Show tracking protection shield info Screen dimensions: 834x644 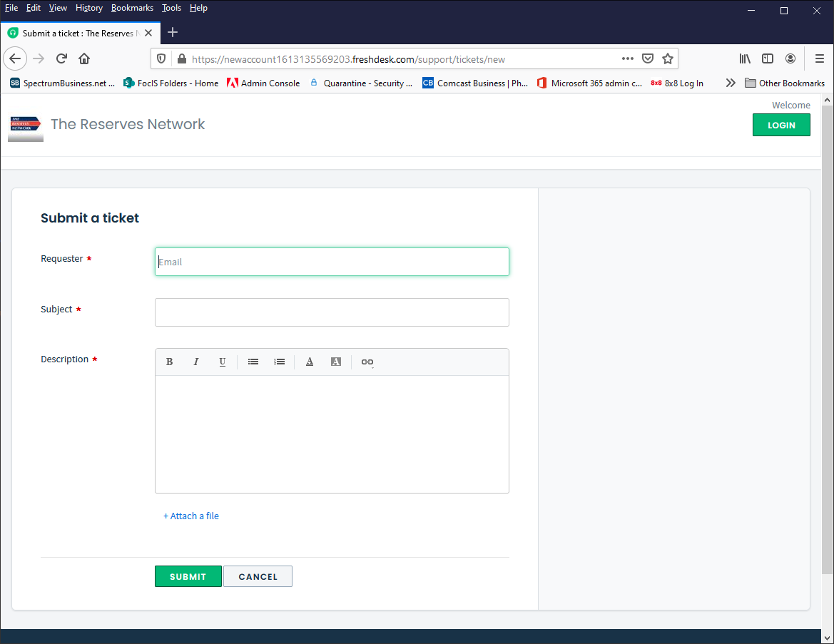coord(161,59)
